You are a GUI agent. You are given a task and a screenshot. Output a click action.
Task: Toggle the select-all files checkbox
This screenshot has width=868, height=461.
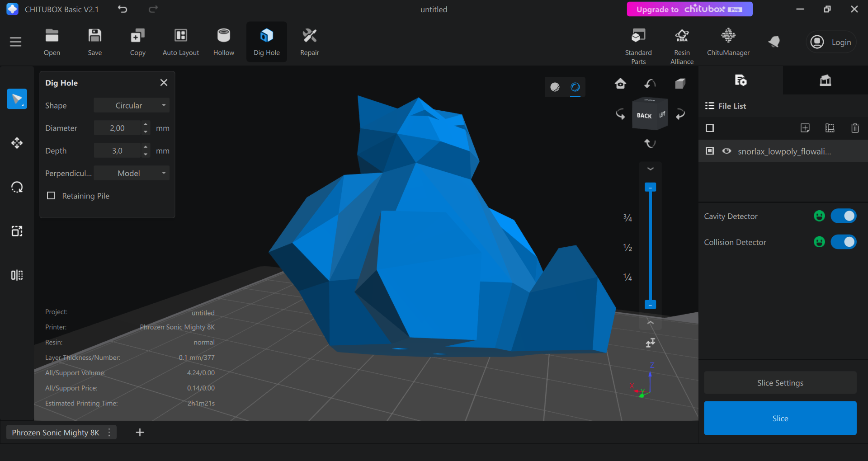tap(710, 128)
